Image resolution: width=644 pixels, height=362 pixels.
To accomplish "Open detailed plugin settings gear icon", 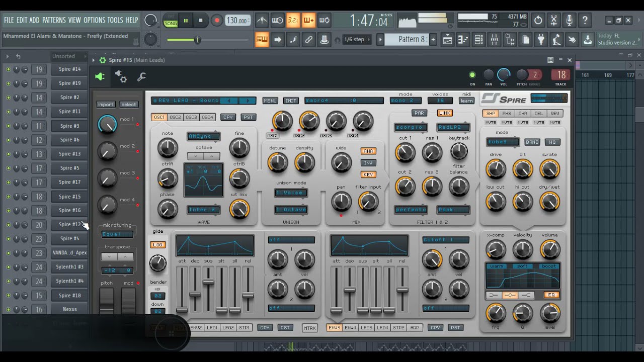I will [121, 76].
